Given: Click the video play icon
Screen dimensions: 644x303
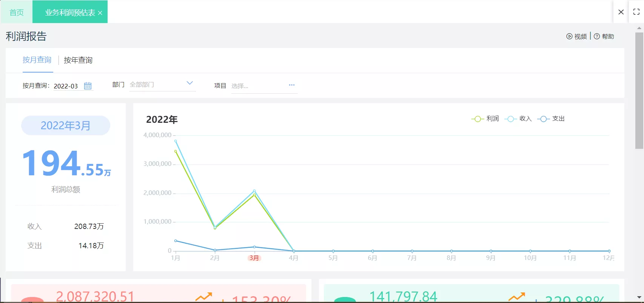Looking at the screenshot, I should [x=569, y=36].
